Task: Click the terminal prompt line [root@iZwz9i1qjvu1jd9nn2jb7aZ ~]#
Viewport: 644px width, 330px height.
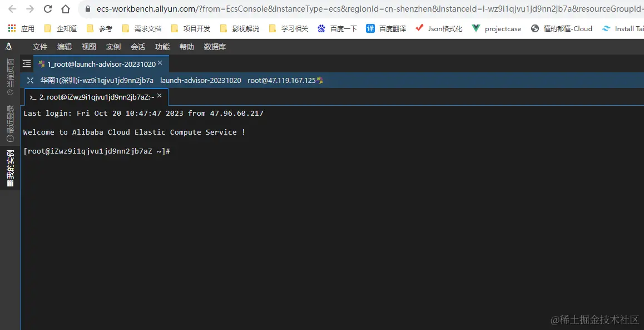Action: [97, 151]
